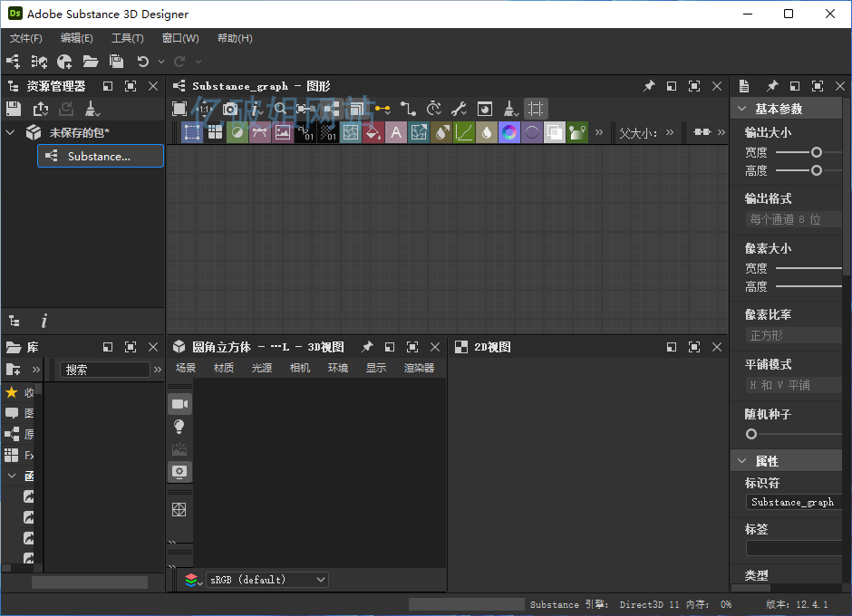Image resolution: width=852 pixels, height=616 pixels.
Task: Click the info icon at the bottom of the Explorer
Action: [44, 321]
